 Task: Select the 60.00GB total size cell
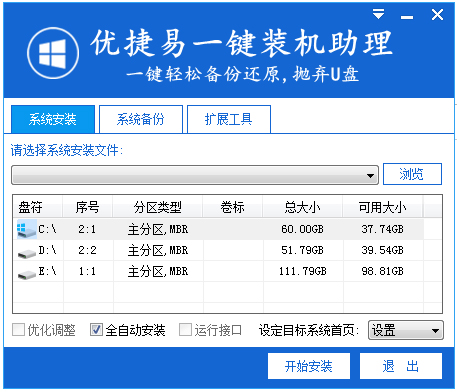tap(302, 229)
